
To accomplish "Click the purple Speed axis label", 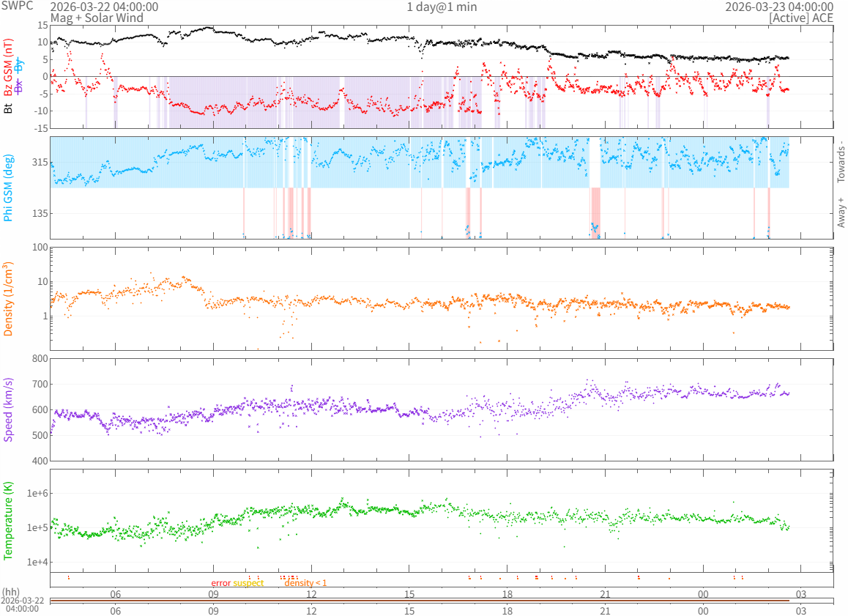I will pos(9,409).
